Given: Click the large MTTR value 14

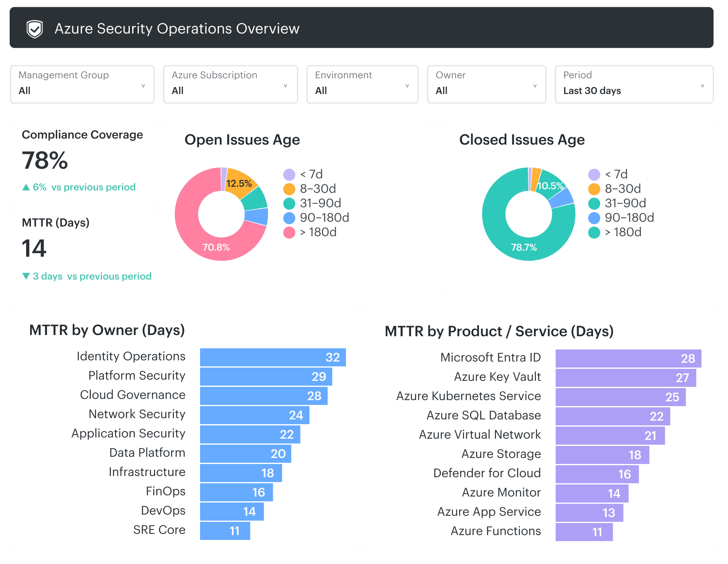Looking at the screenshot, I should [34, 248].
